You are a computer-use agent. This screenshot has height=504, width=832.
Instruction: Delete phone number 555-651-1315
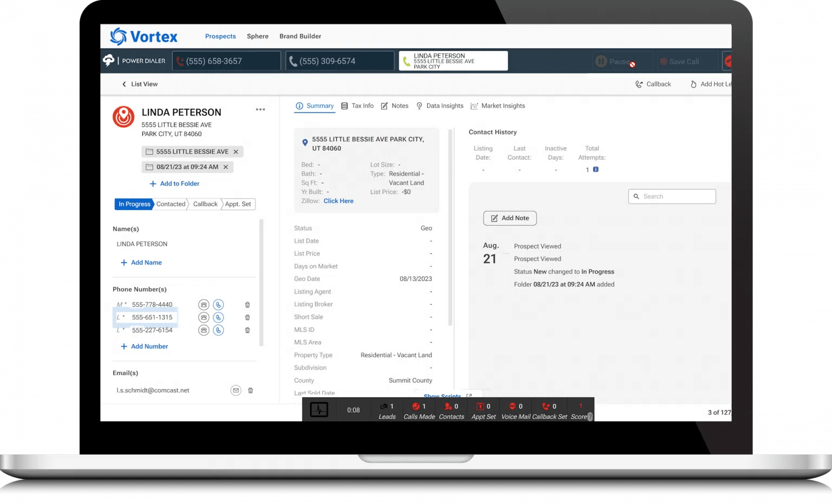click(248, 317)
